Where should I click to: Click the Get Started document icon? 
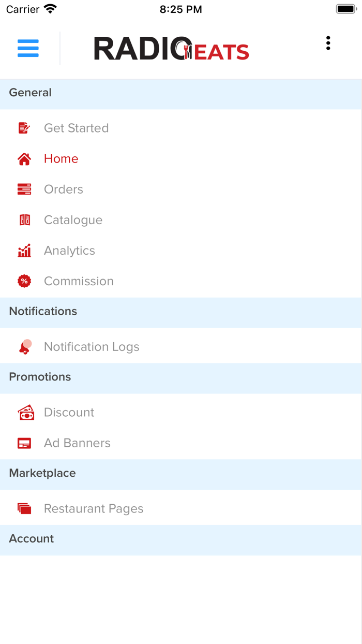(x=24, y=128)
